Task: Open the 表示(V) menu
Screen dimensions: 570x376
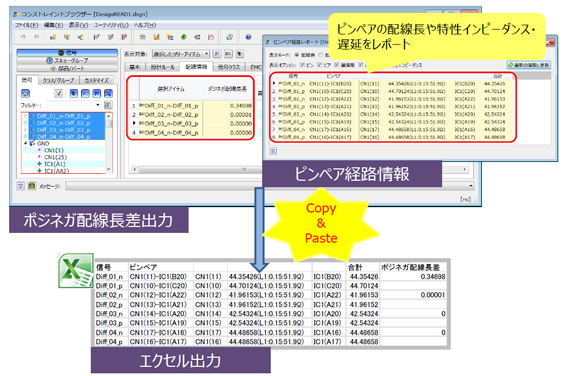Action: (79, 25)
